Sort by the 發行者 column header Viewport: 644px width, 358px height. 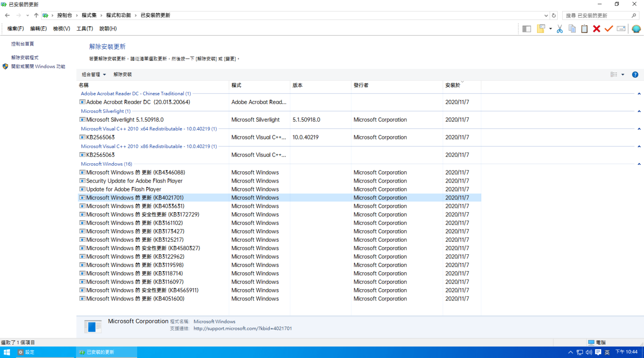[397, 85]
